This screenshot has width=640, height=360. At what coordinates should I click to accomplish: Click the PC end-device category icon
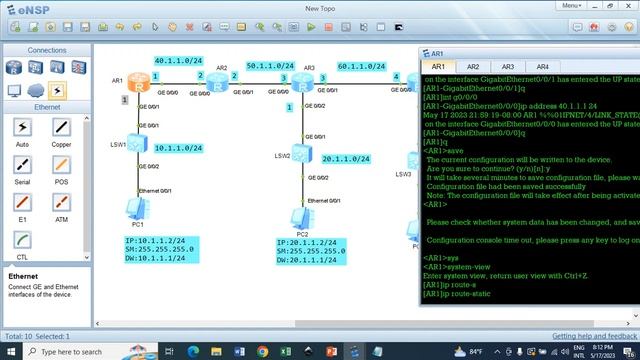tap(14, 91)
